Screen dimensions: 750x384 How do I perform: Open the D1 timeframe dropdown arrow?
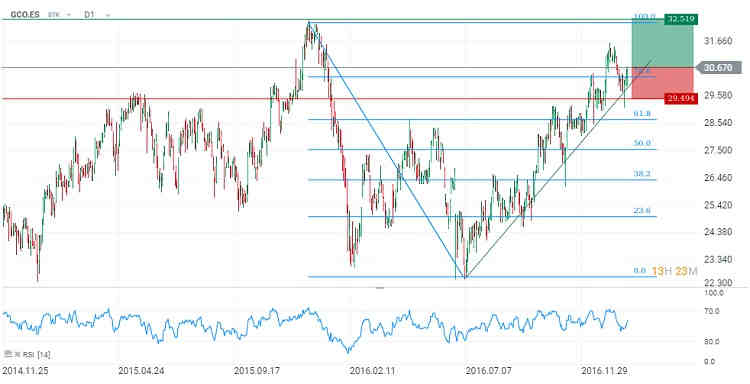coord(108,15)
